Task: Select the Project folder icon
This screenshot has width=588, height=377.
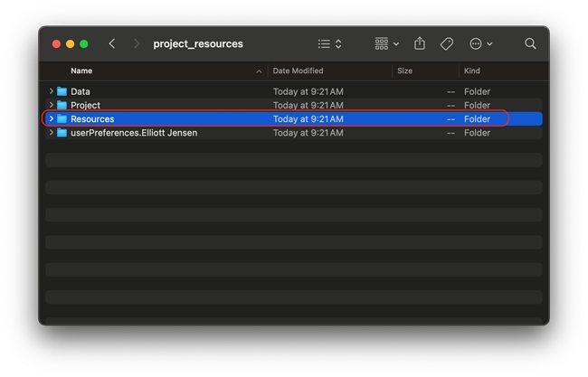Action: 62,105
